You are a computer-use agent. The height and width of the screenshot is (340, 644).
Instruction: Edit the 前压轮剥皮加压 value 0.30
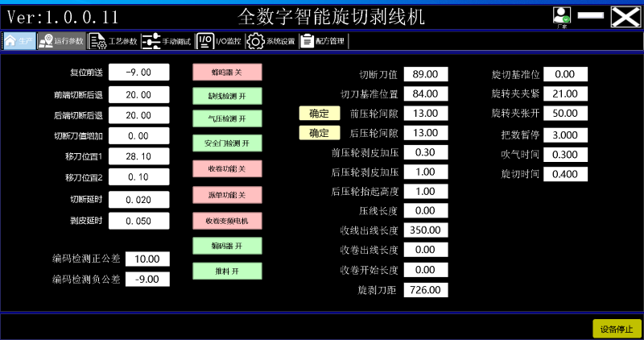pyautogui.click(x=426, y=152)
